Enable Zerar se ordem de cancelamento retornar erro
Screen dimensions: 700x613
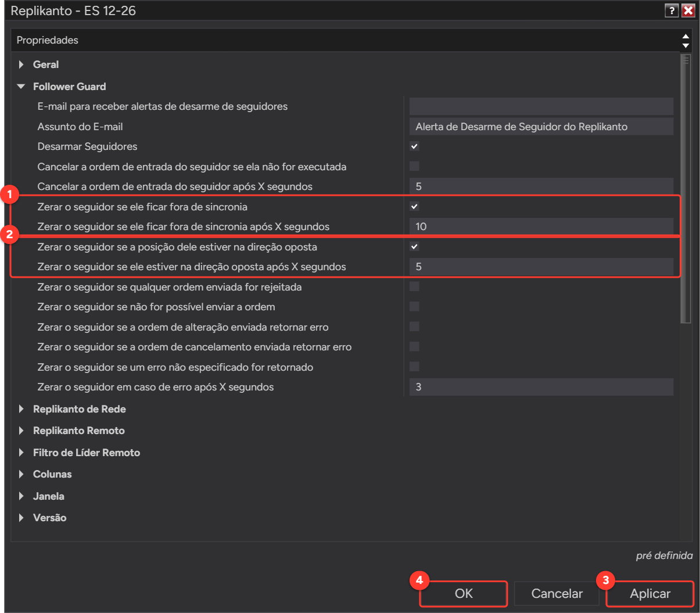[414, 346]
